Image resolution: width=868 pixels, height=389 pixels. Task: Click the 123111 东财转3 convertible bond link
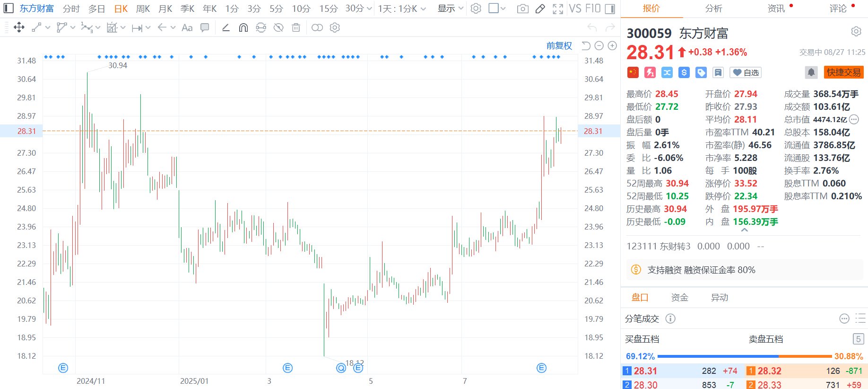pos(659,247)
